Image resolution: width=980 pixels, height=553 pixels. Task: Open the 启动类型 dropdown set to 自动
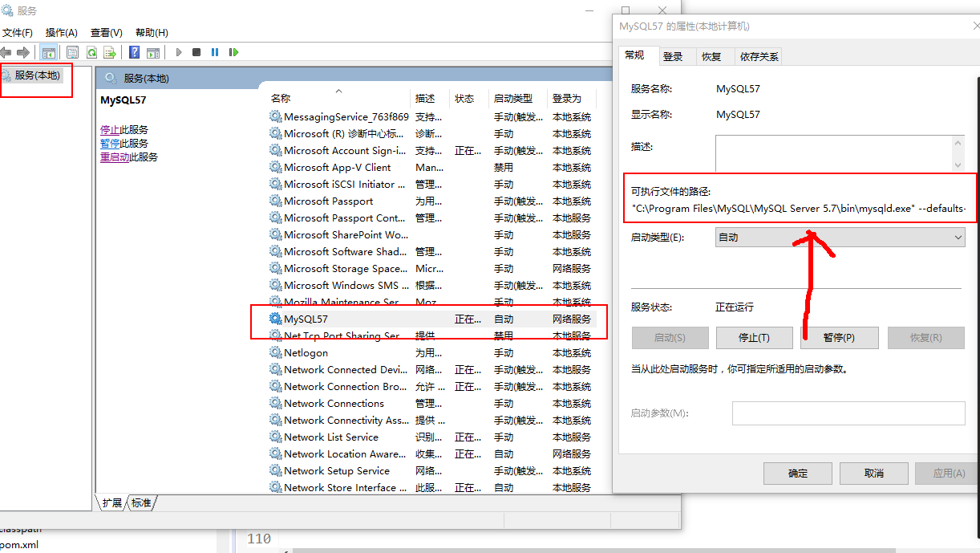(840, 237)
